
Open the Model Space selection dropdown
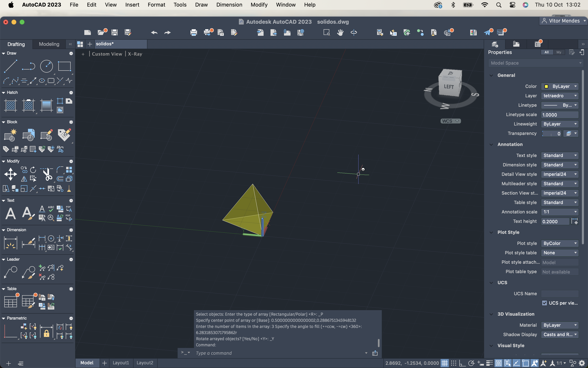click(x=536, y=63)
